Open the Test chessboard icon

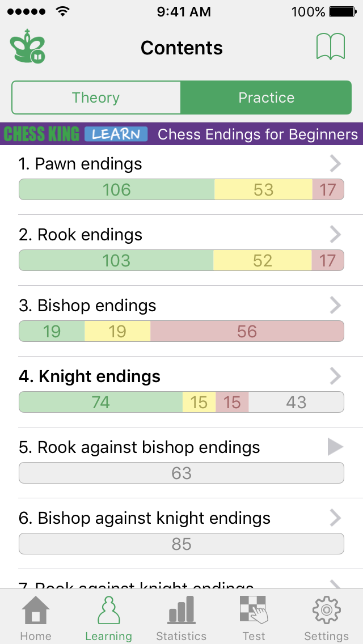(x=254, y=611)
